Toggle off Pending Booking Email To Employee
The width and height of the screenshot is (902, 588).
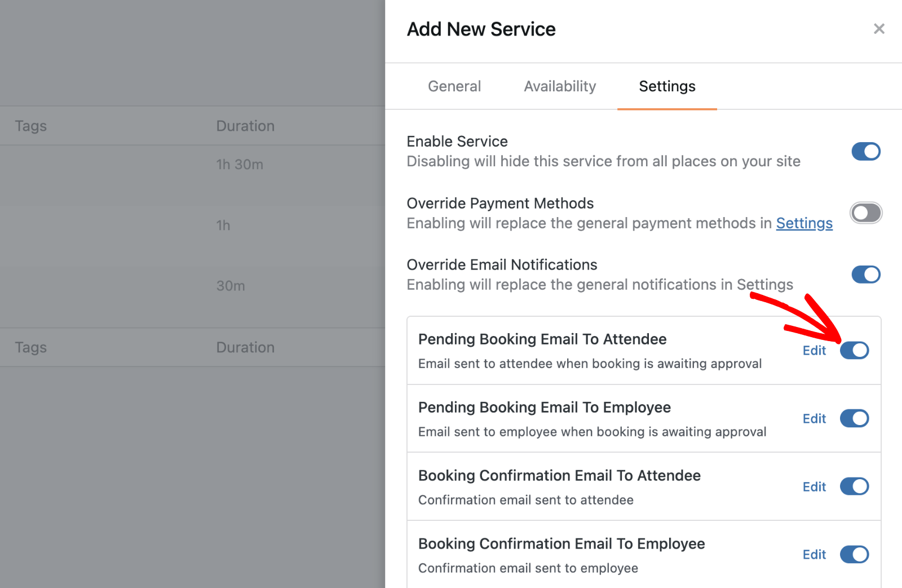(x=855, y=418)
